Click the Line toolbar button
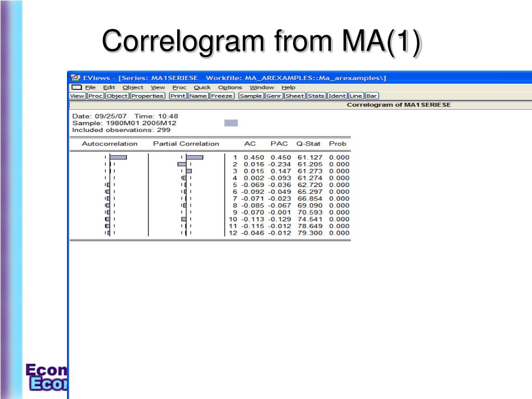The height and width of the screenshot is (399, 532). click(355, 96)
